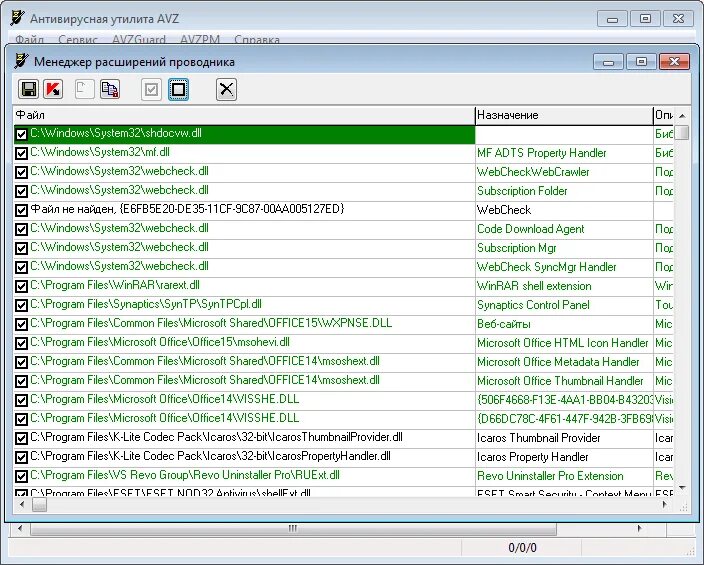704x565 pixels.
Task: Select the 'Subscription Folder' cell
Action: click(564, 191)
